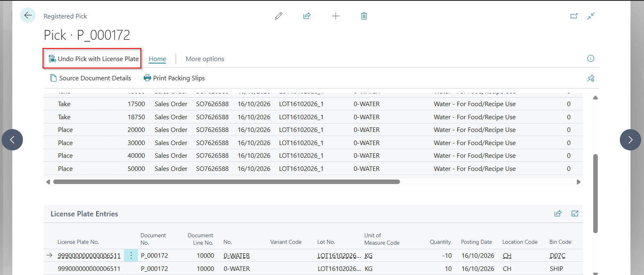Viewport: 644px width, 275px height.
Task: Share the License Plate Entries part
Action: click(x=558, y=214)
